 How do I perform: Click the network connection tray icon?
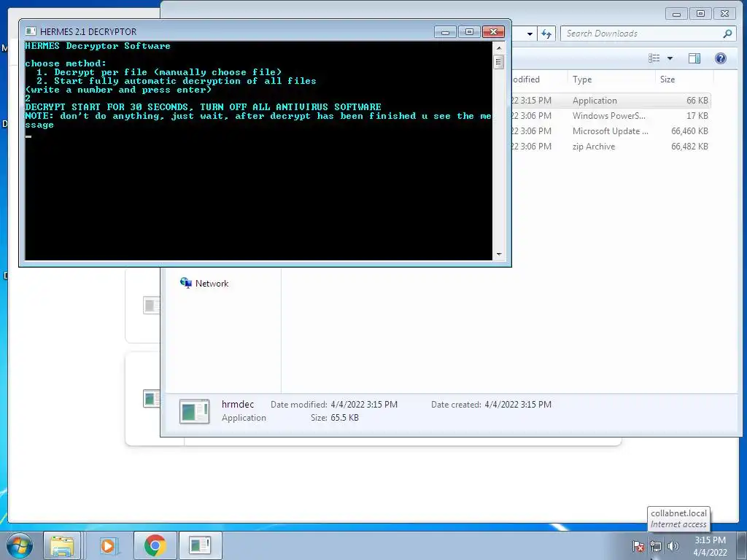656,546
